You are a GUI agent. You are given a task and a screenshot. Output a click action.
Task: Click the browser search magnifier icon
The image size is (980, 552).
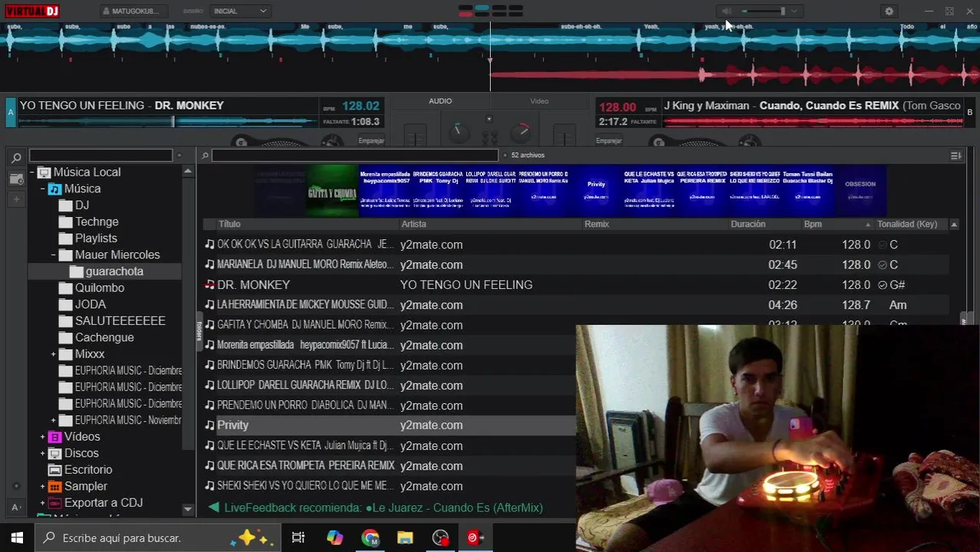tap(205, 156)
